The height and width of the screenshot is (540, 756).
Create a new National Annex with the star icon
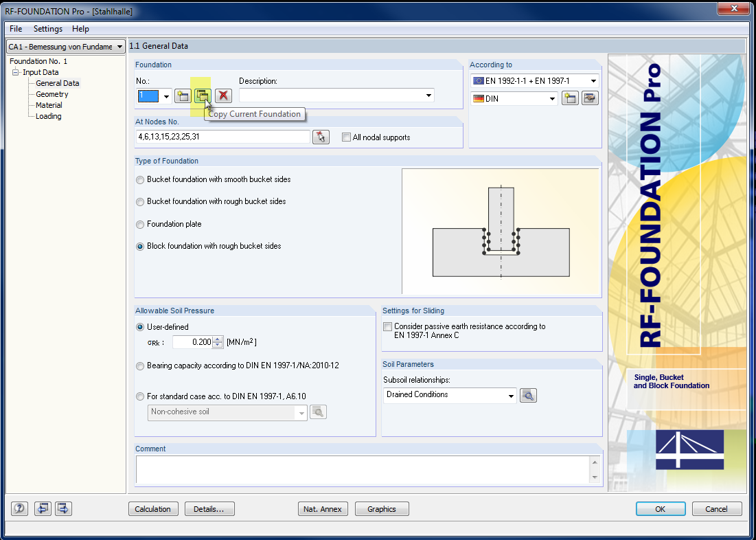click(570, 98)
